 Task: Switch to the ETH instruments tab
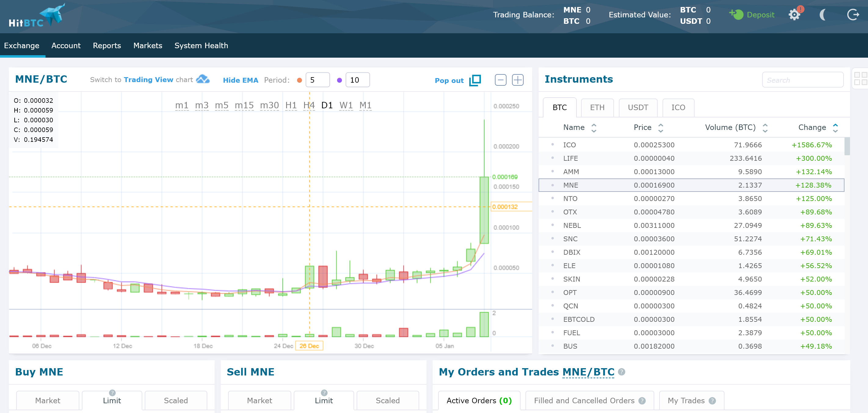click(x=597, y=107)
